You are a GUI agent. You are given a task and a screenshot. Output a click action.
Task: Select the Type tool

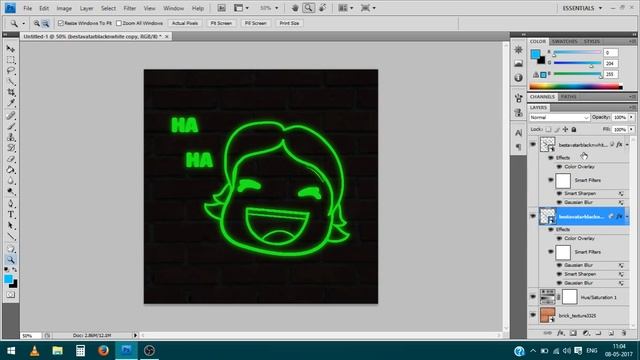tap(11, 215)
